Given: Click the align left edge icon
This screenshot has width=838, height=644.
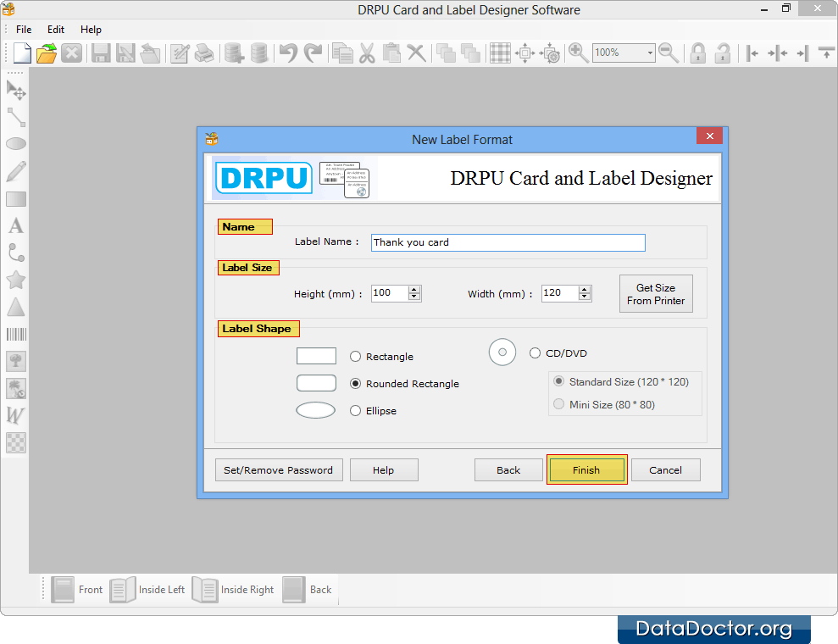Looking at the screenshot, I should tap(752, 53).
